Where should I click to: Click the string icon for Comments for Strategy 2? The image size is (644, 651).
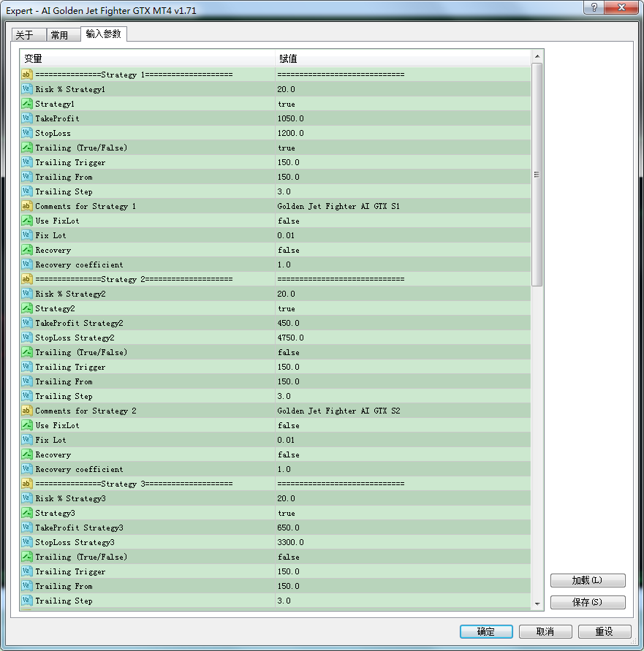[x=27, y=411]
